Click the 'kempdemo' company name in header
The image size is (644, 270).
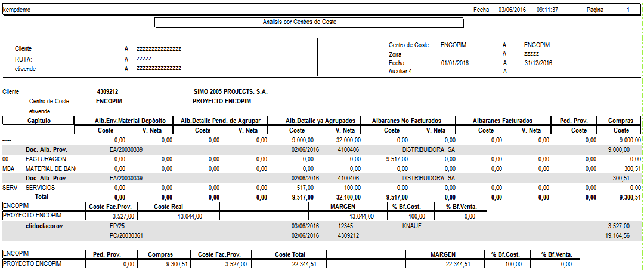[17, 10]
